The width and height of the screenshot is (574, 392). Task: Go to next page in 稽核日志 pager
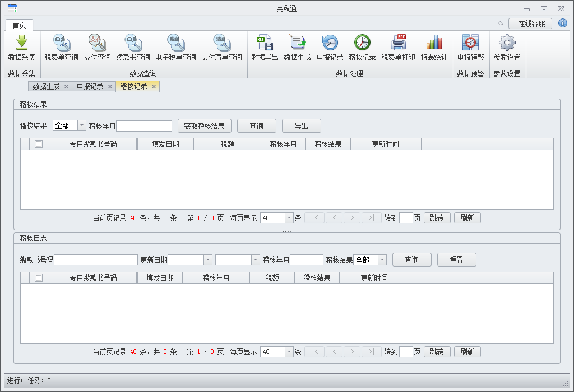pyautogui.click(x=352, y=352)
